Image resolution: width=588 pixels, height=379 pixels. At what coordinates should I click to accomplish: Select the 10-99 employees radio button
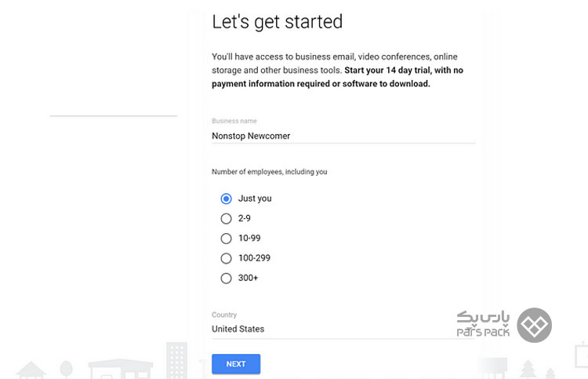tap(226, 239)
